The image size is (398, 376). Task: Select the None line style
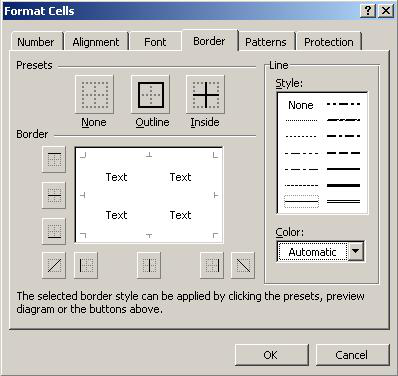pyautogui.click(x=301, y=105)
